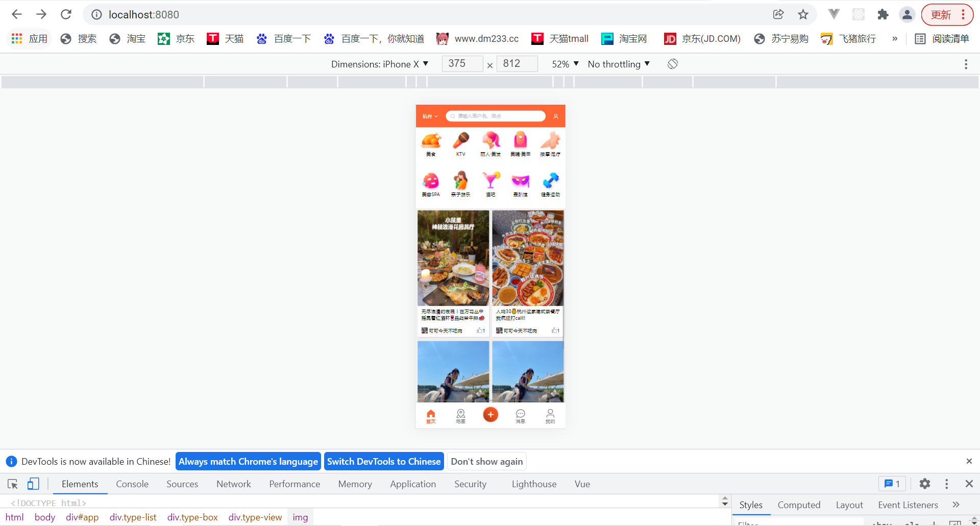This screenshot has width=980, height=526.
Task: Select div#app in the breadcrumb
Action: click(x=82, y=517)
